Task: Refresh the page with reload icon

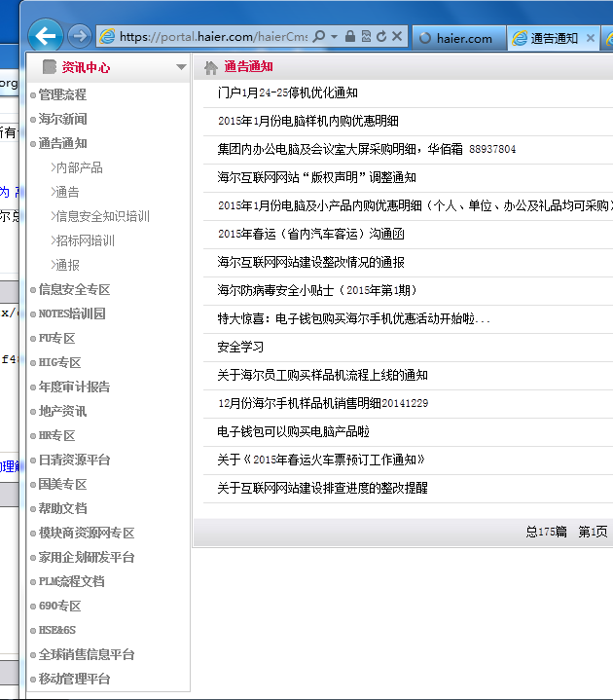Action: click(x=381, y=36)
